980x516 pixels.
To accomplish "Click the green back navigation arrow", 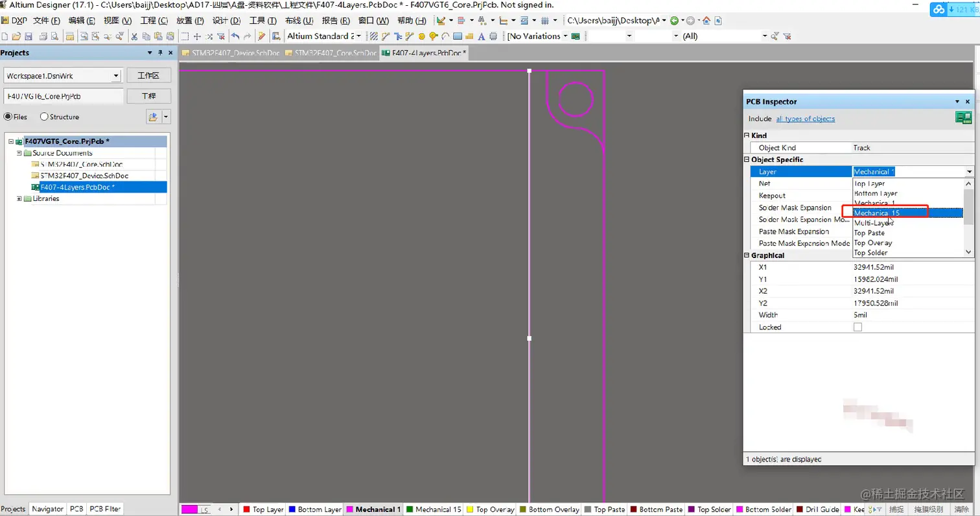I will [x=675, y=21].
